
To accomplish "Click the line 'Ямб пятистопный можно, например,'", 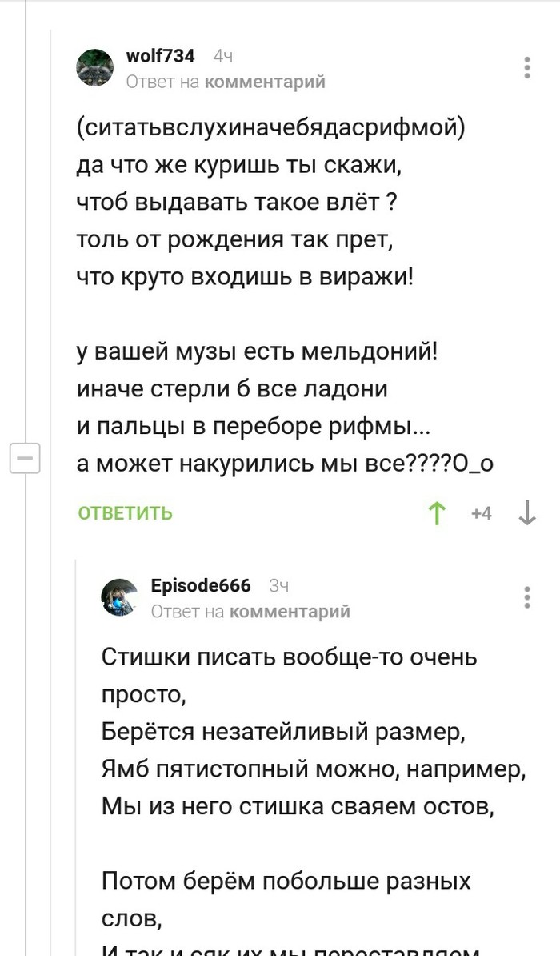I will click(314, 770).
